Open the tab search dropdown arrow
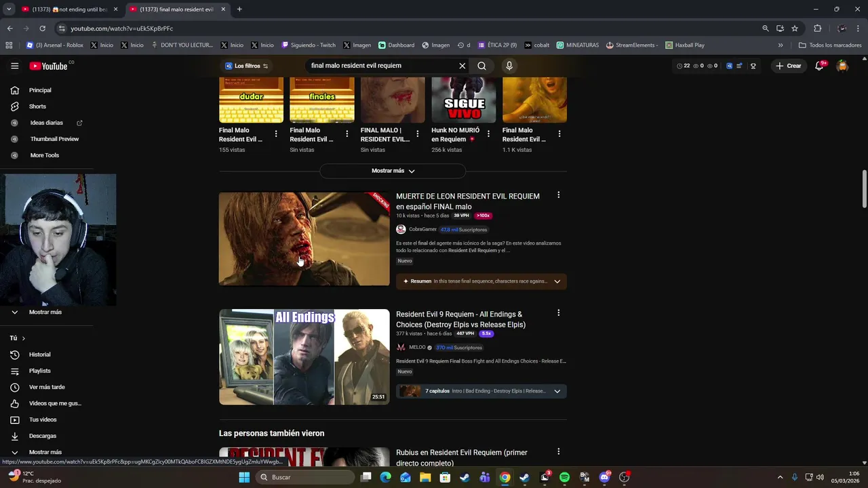This screenshot has height=488, width=868. 9,9
